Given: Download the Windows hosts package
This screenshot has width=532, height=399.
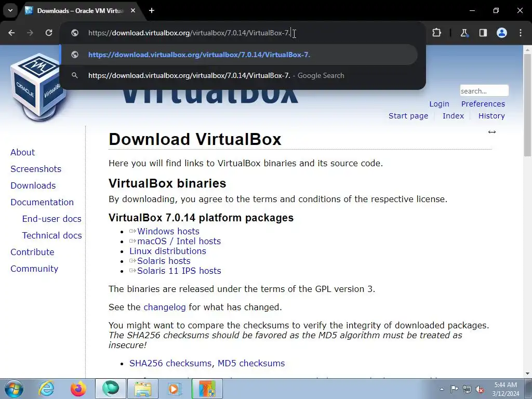Looking at the screenshot, I should coord(168,231).
